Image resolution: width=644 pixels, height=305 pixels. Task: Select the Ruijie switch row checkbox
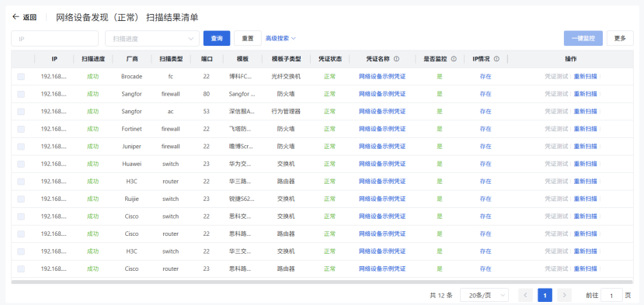pyautogui.click(x=21, y=199)
